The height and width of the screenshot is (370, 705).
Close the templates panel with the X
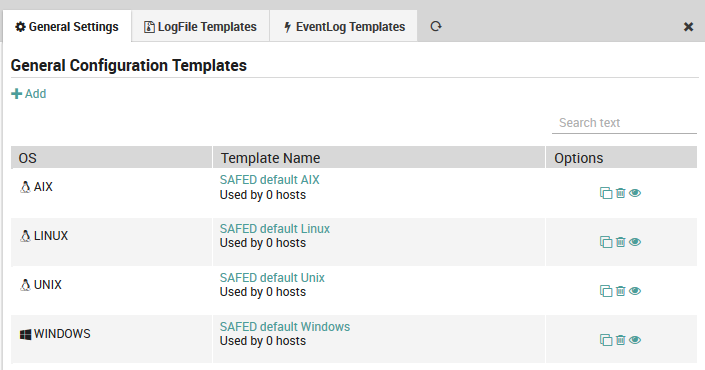688,27
